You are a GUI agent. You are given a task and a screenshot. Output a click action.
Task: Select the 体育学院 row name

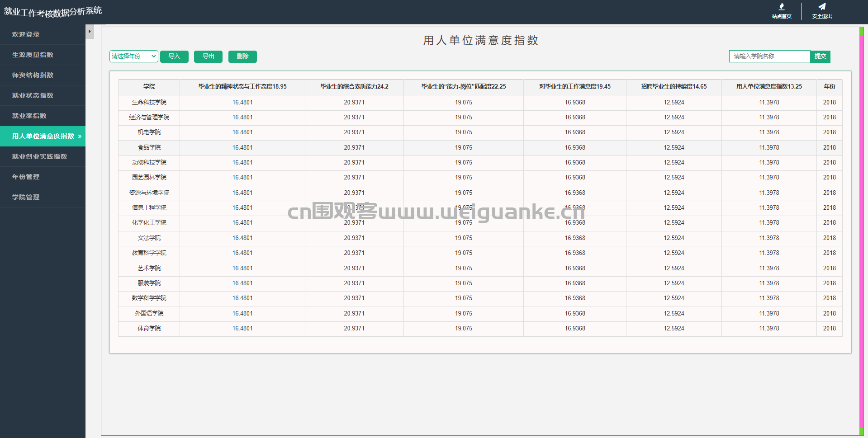[x=149, y=329]
